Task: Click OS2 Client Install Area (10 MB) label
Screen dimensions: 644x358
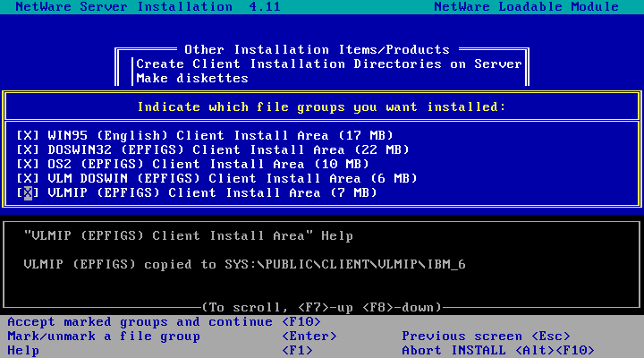Action: pos(208,164)
